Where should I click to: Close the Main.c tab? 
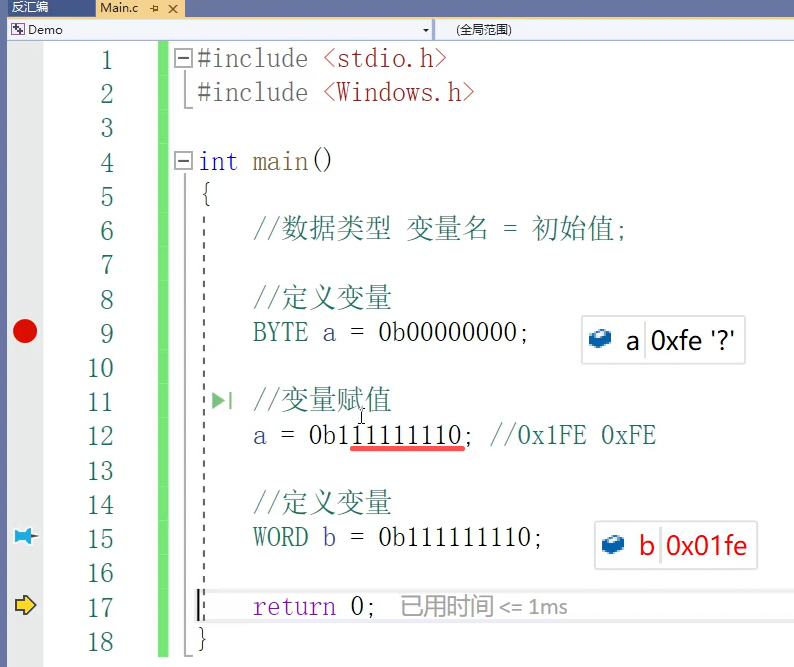pyautogui.click(x=173, y=9)
